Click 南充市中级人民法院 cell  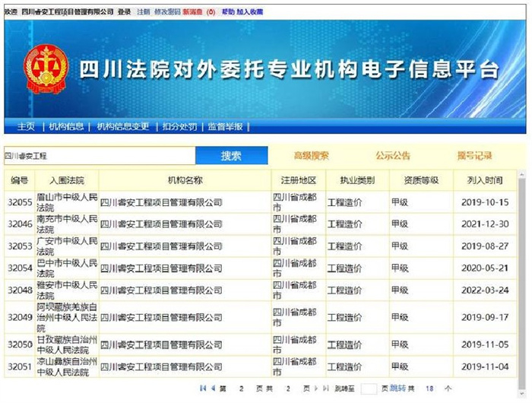coord(67,224)
